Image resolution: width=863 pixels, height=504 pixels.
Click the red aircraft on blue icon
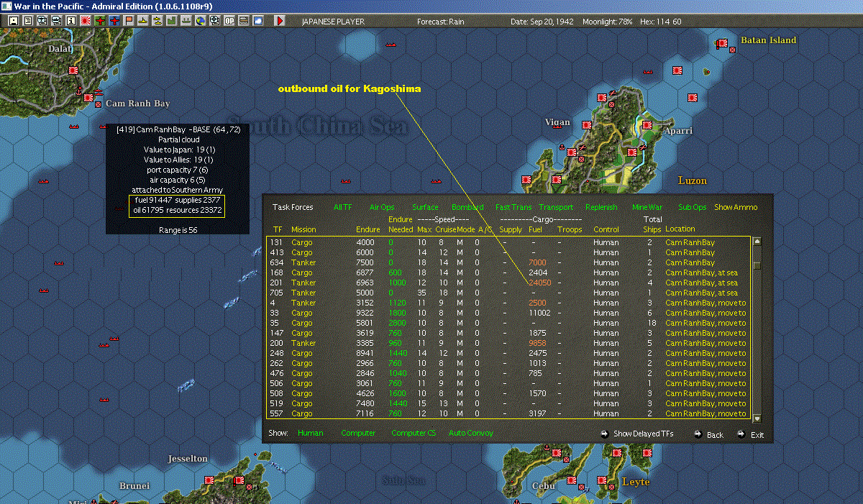(114, 21)
